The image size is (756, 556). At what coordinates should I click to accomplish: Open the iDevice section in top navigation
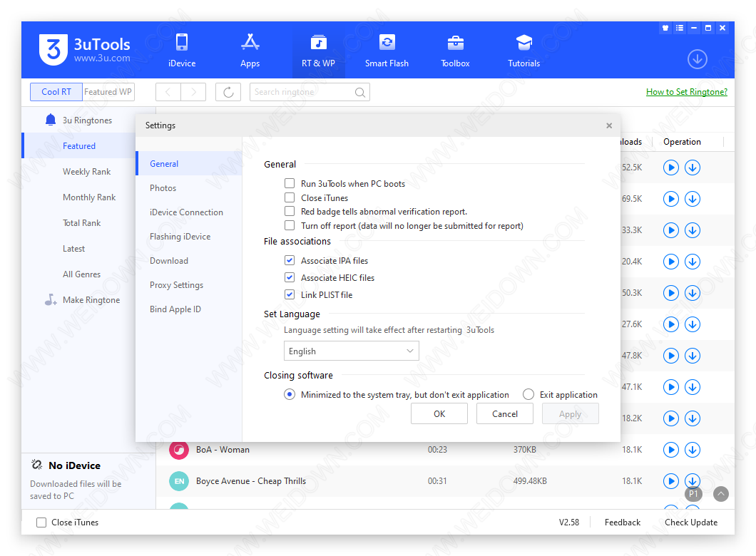pos(182,51)
